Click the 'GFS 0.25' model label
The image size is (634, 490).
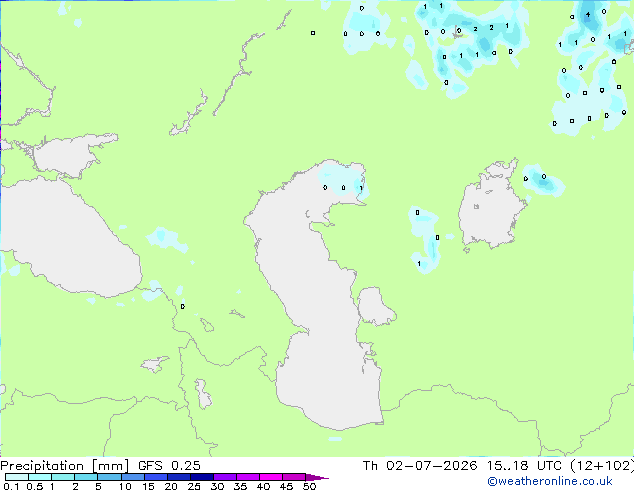169,466
